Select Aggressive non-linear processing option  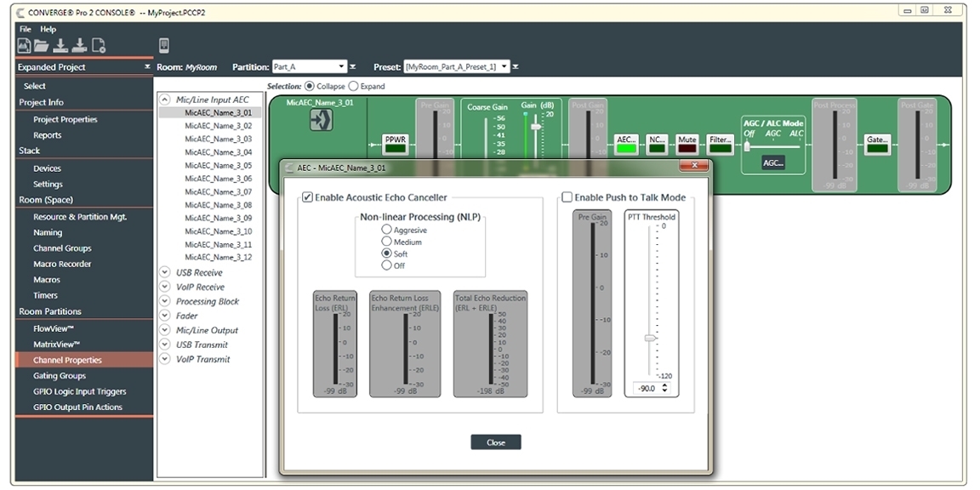click(387, 230)
